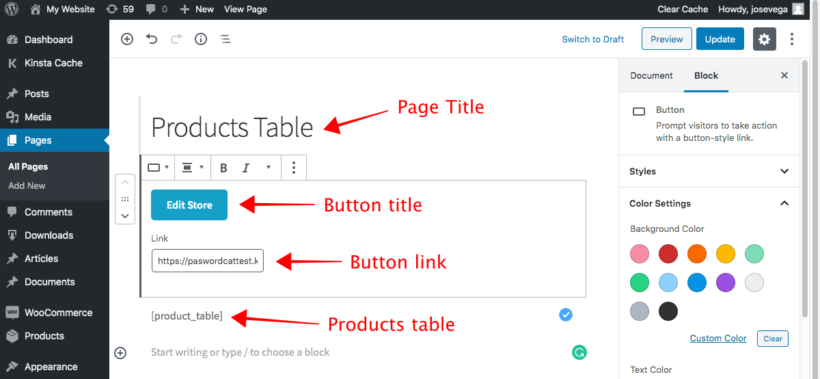Click the Add block plus icon in top toolbar
Screen dimensions: 820x379
pyautogui.click(x=127, y=39)
